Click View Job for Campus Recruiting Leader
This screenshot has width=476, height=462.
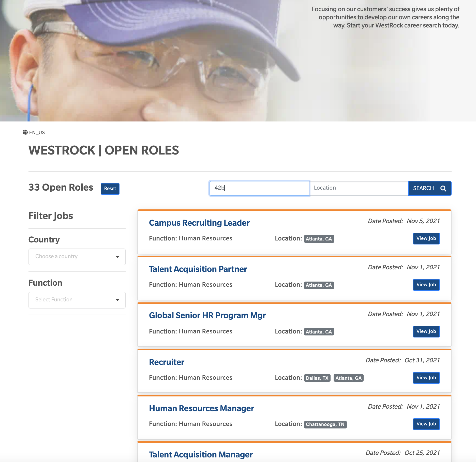point(426,238)
